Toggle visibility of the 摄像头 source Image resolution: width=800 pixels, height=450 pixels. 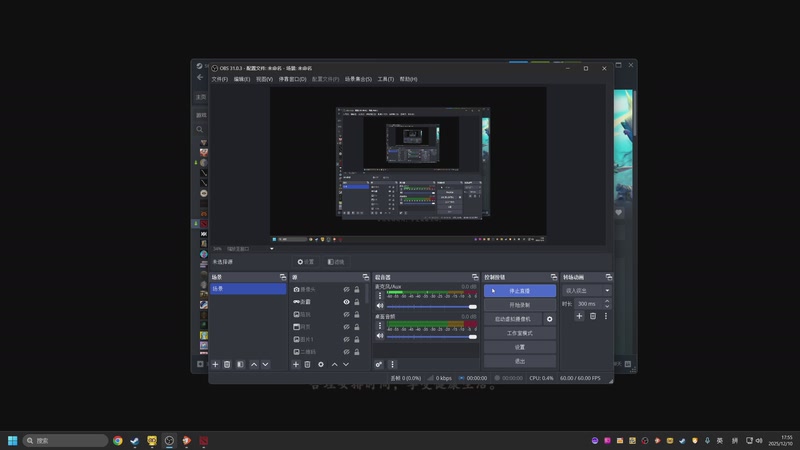pos(346,289)
